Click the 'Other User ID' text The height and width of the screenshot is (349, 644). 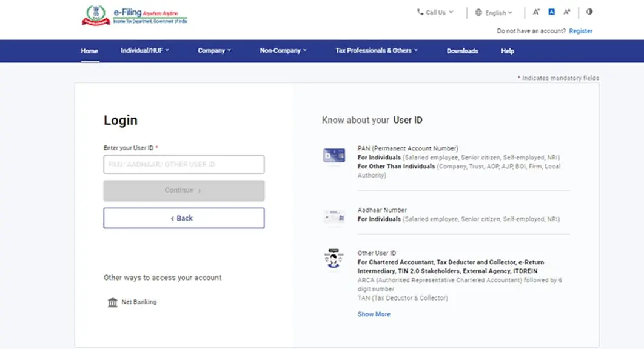pyautogui.click(x=377, y=253)
